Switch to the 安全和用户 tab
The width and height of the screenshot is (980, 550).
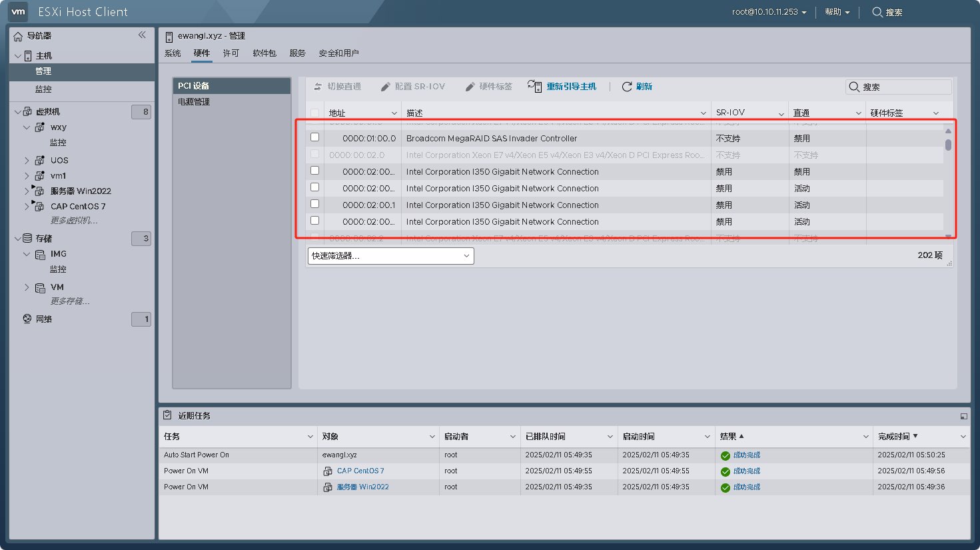click(338, 53)
